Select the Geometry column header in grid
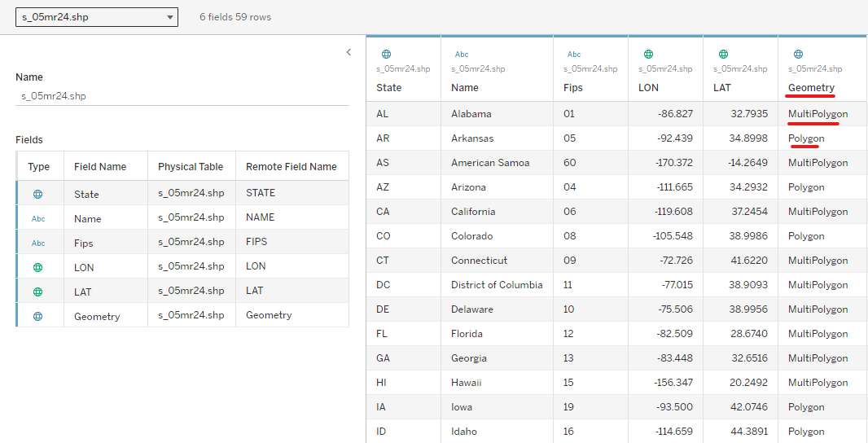Screen dimensions: 868x443 click(811, 88)
